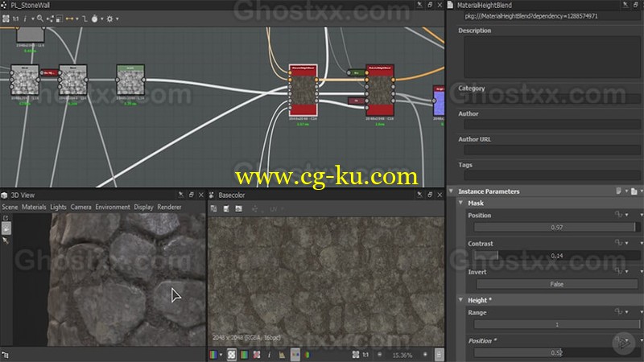
Task: Collapse the Height parameter group
Action: pos(460,300)
